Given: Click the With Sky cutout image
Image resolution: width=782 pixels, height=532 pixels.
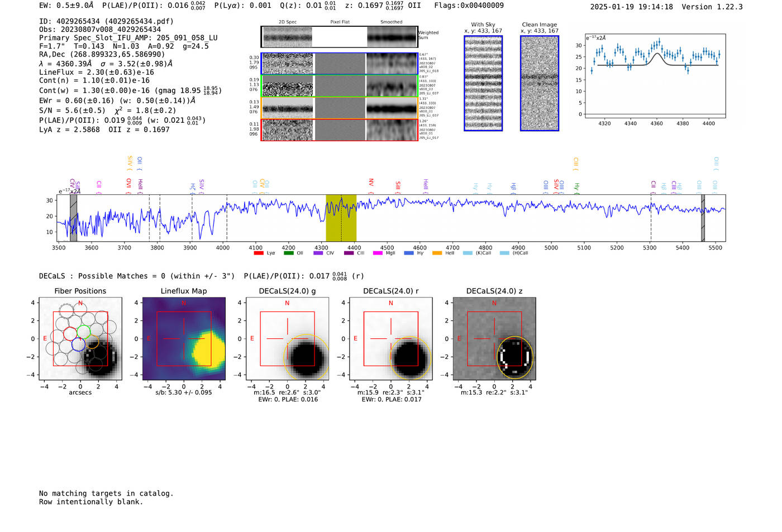Looking at the screenshot, I should [x=483, y=83].
